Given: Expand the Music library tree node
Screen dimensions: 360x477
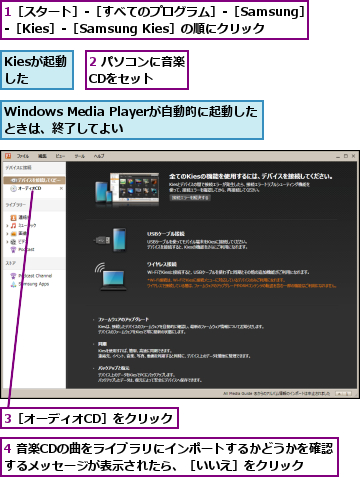Looking at the screenshot, I should point(7,226).
